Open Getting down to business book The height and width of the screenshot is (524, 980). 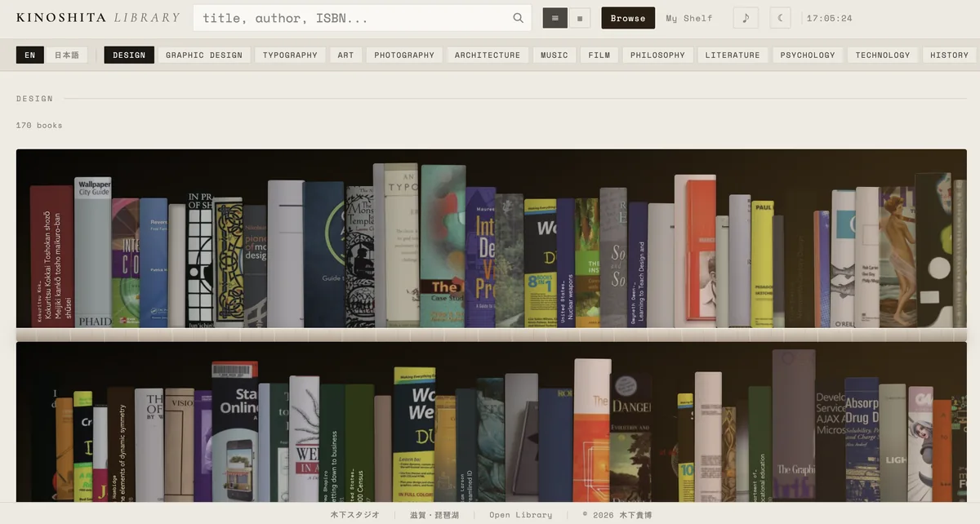tap(332, 442)
